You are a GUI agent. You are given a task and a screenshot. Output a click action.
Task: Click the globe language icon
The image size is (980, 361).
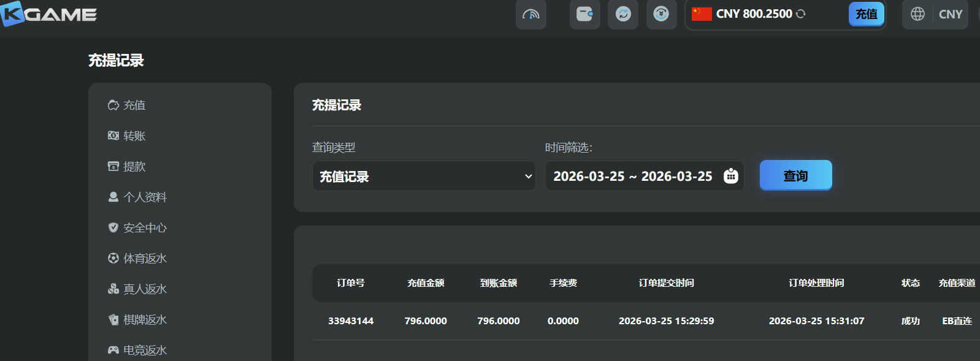click(x=917, y=14)
